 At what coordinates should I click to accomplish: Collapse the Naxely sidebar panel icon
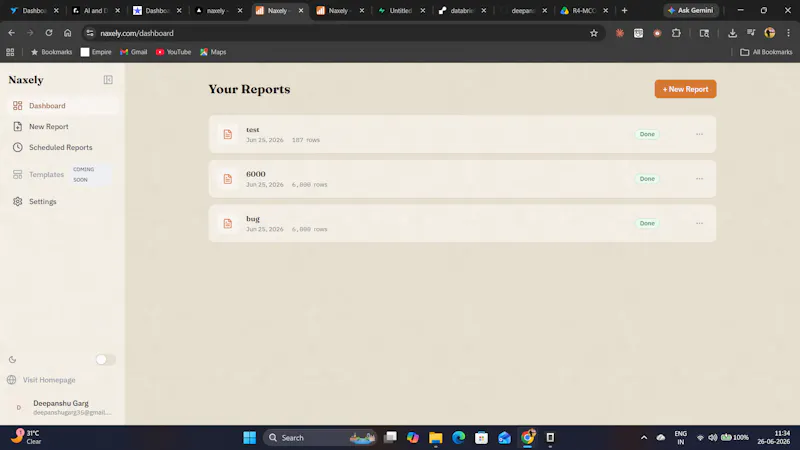(108, 80)
